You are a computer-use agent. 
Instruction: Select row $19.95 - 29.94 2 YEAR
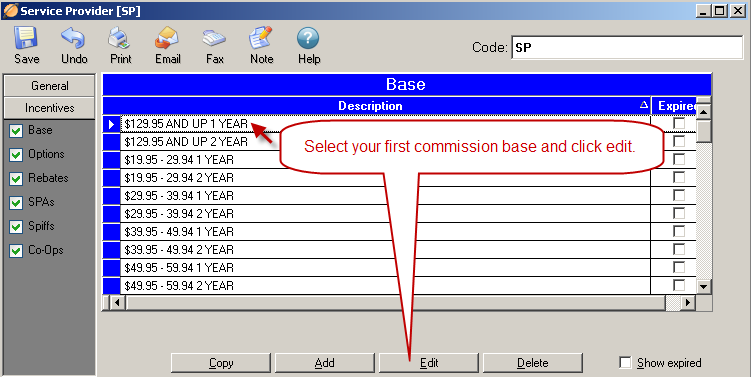coord(386,178)
